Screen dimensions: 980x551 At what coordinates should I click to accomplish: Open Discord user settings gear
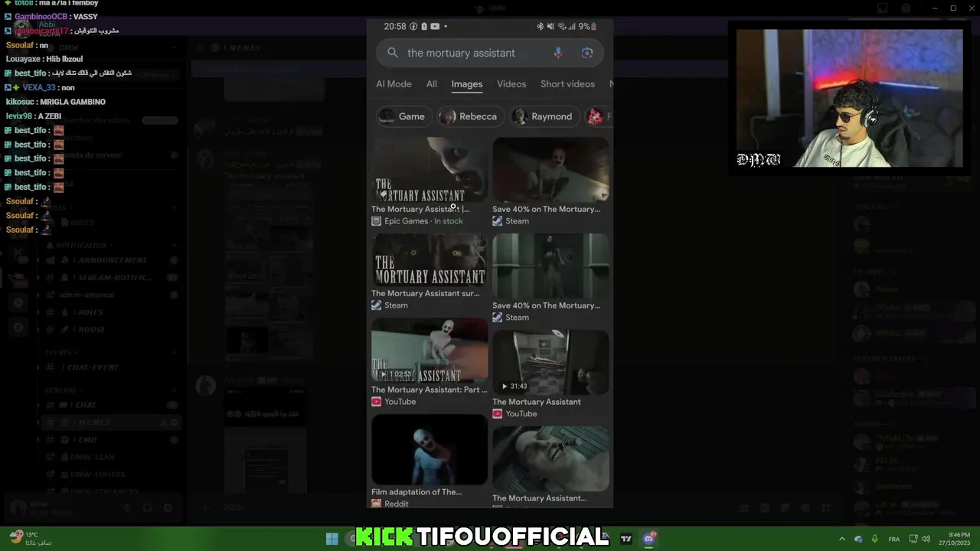[168, 507]
